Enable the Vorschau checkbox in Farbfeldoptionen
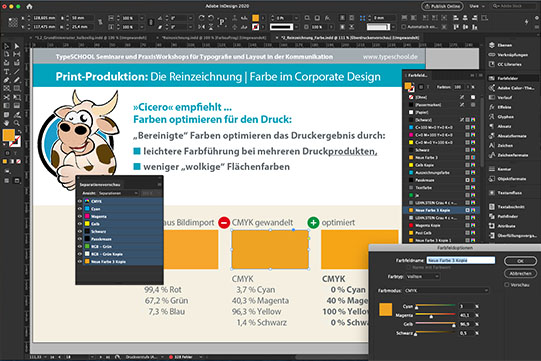Screen dimensions: 541x361 pyautogui.click(x=507, y=285)
